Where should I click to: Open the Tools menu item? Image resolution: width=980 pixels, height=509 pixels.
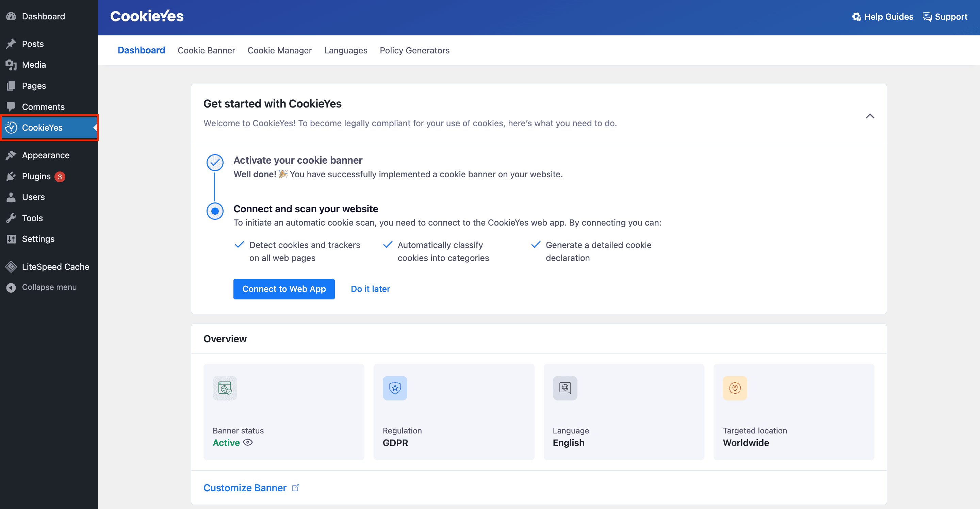point(49,218)
